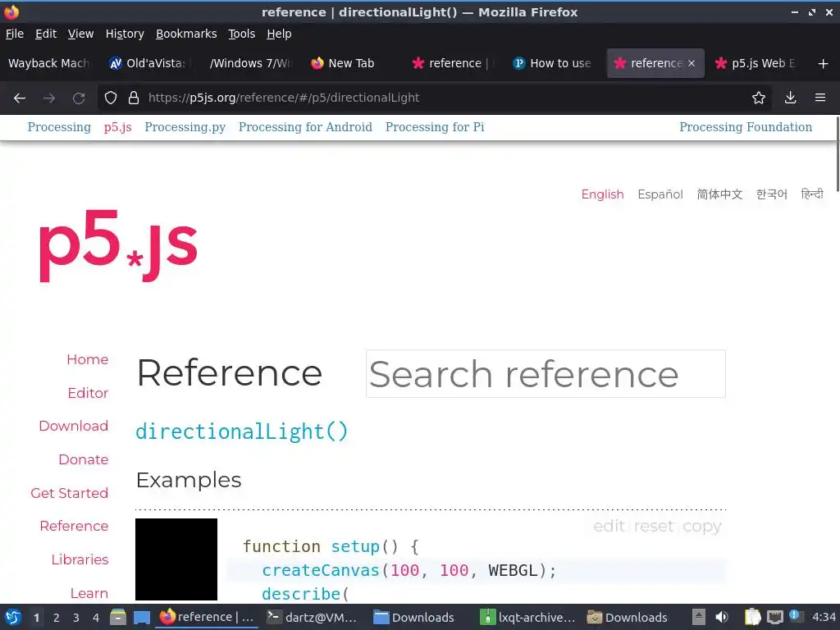
Task: Switch to virtual desktop 1
Action: 36,618
